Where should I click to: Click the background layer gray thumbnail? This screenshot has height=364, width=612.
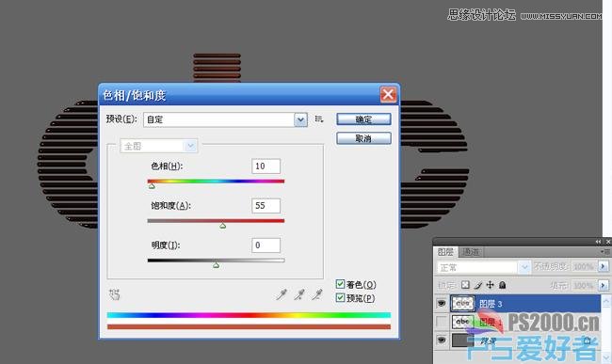(462, 340)
